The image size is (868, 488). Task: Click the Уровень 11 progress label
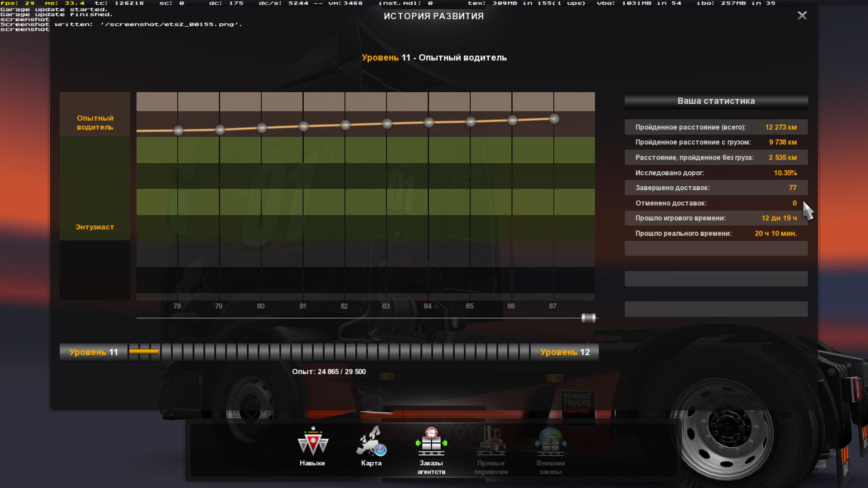tap(94, 352)
